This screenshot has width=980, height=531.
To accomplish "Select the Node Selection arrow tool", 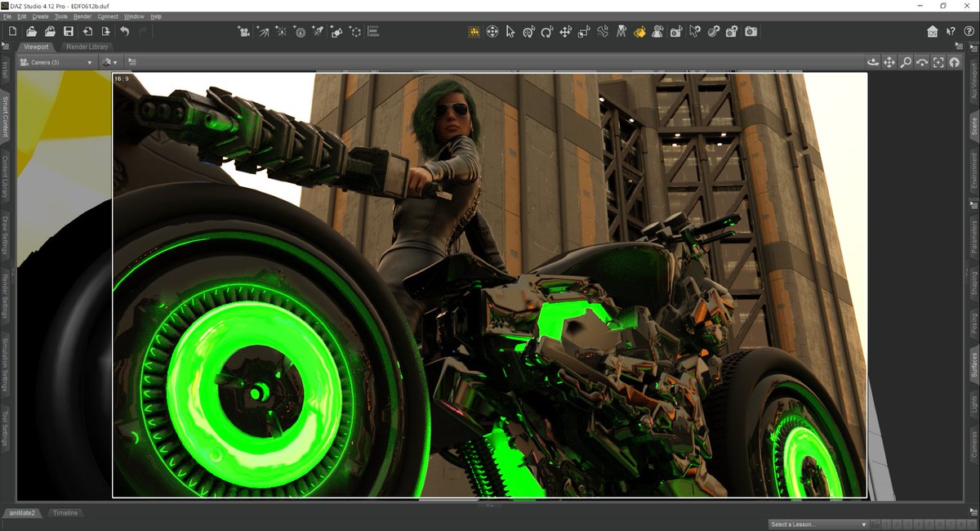I will pos(510,31).
